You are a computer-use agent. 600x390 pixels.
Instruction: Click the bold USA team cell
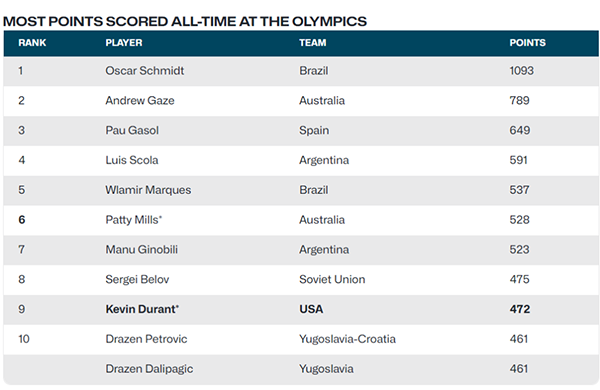(311, 309)
